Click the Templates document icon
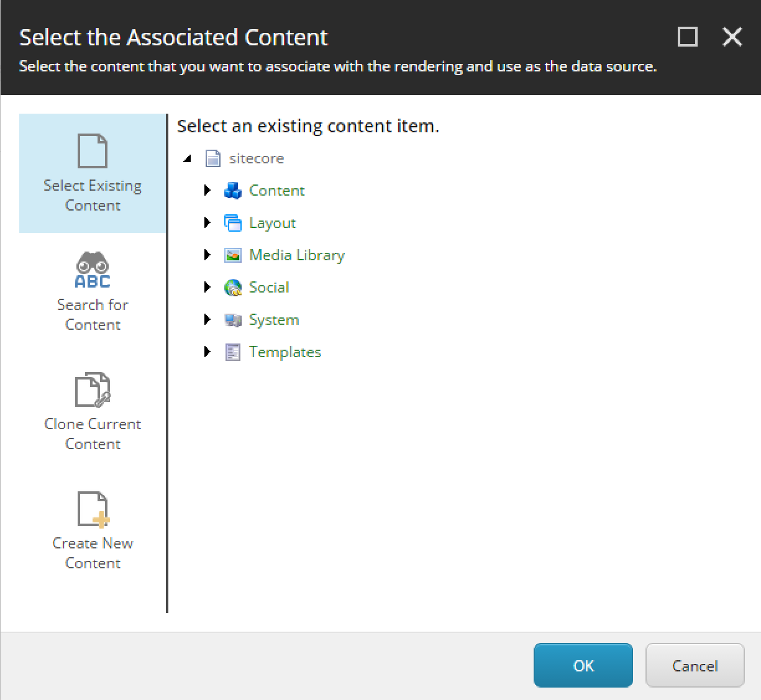Viewport: 761px width, 700px height. (233, 352)
